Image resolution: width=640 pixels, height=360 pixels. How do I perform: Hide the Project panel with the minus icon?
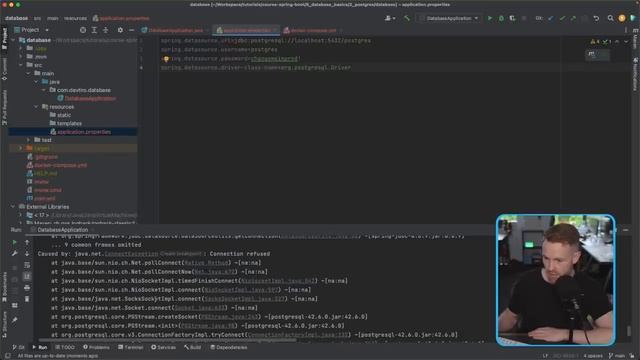pos(131,30)
